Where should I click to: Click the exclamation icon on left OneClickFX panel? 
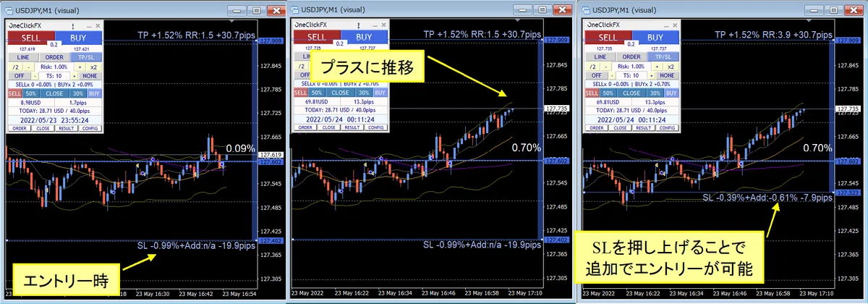(x=72, y=26)
